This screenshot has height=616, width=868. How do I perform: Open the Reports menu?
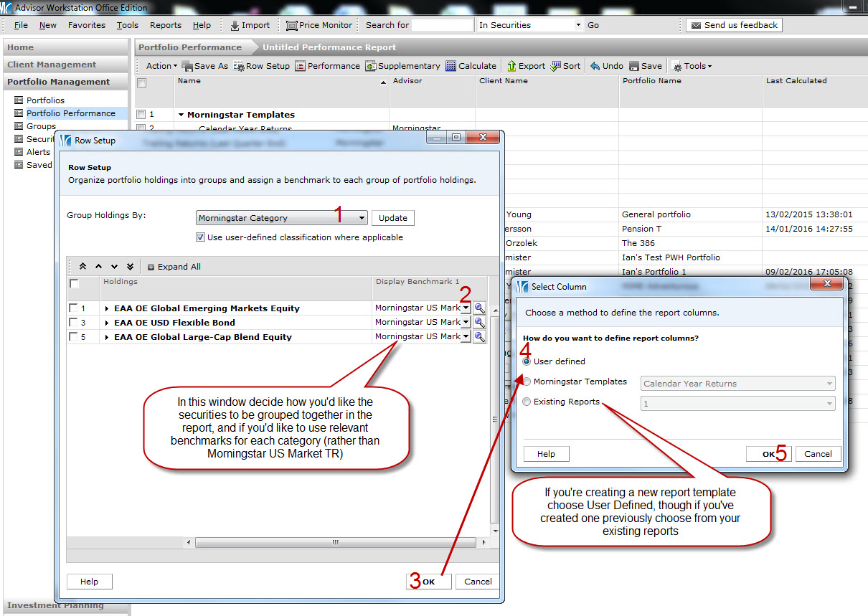pyautogui.click(x=165, y=25)
